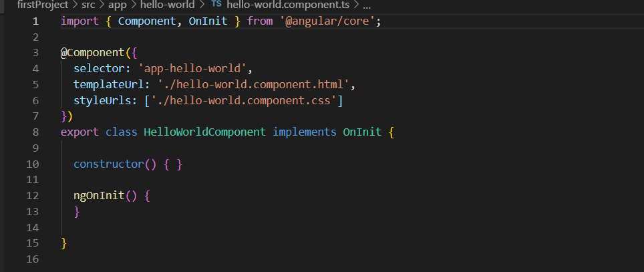644x272 pixels.
Task: Click the './hello-world.component.html' template path
Action: (x=253, y=85)
